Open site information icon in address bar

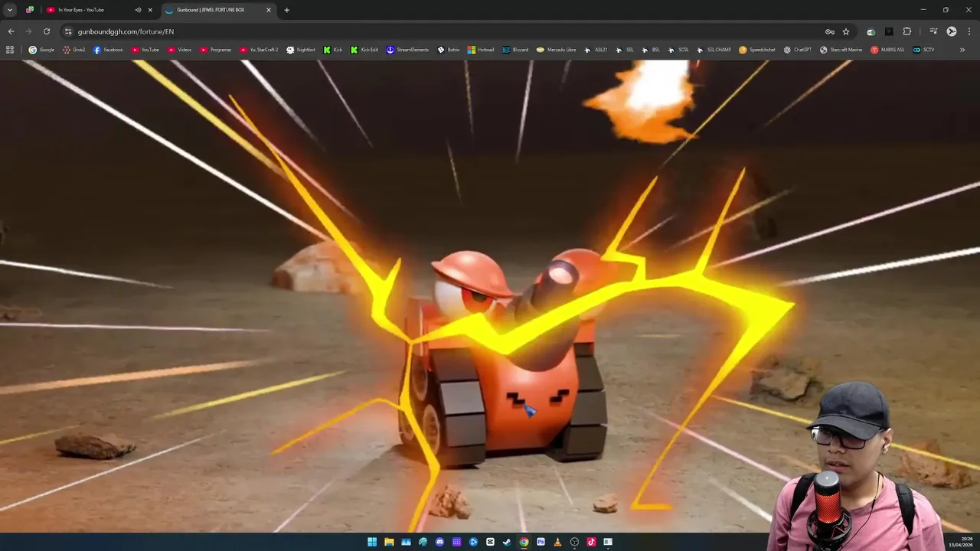68,31
